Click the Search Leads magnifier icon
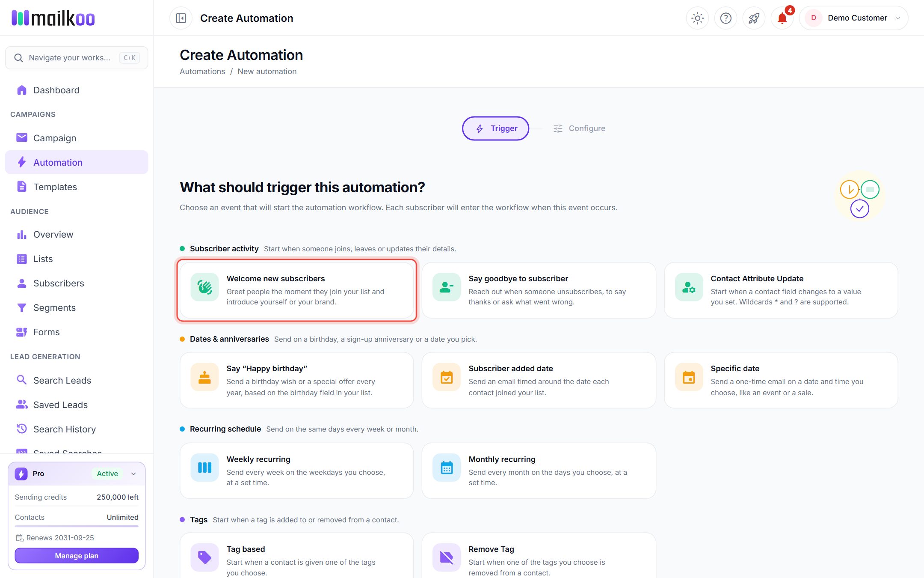This screenshot has width=924, height=578. click(x=21, y=380)
